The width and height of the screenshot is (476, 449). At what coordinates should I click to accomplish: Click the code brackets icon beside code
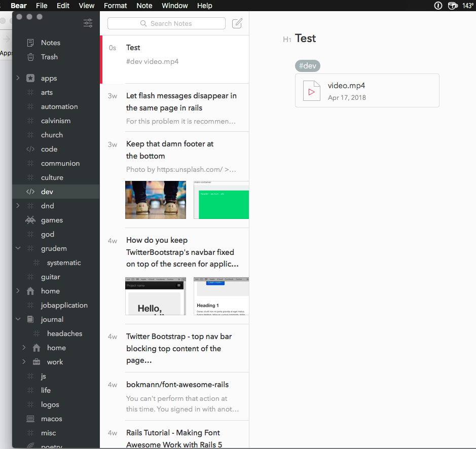coord(30,149)
